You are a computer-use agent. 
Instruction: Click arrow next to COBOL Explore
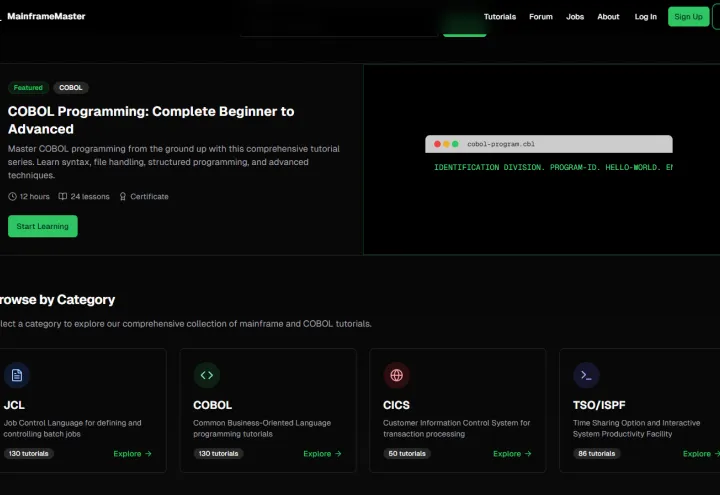(x=338, y=454)
